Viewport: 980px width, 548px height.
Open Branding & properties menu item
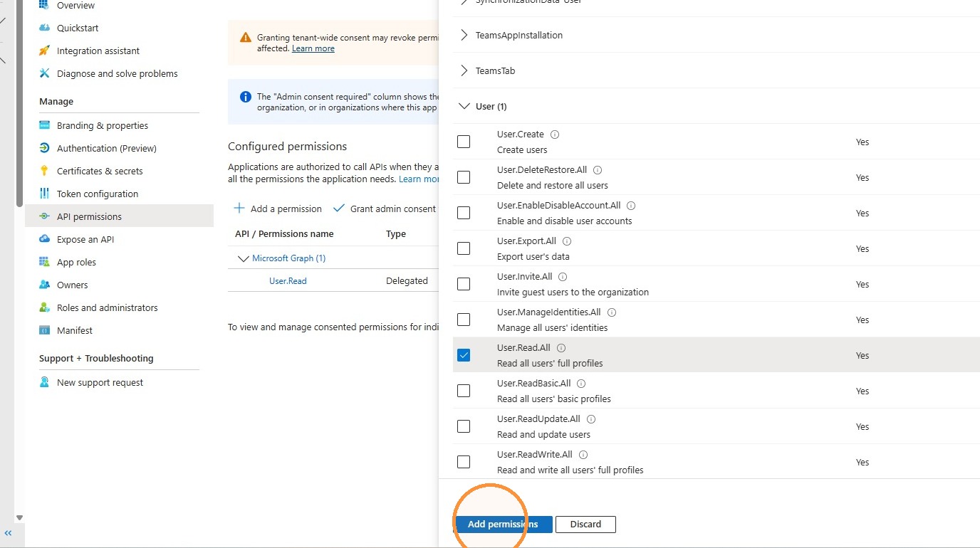[103, 125]
